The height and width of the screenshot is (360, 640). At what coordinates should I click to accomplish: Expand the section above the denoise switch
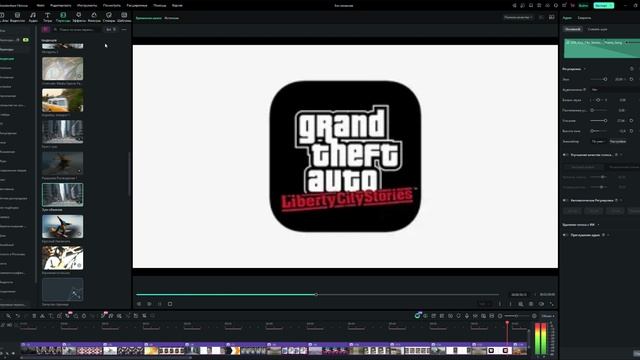pos(598,225)
